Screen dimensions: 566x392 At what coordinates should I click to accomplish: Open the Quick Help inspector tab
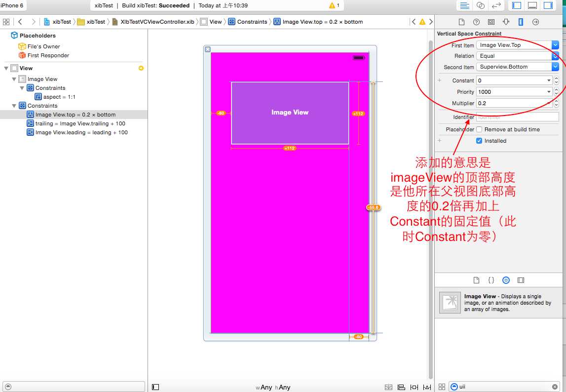(476, 22)
